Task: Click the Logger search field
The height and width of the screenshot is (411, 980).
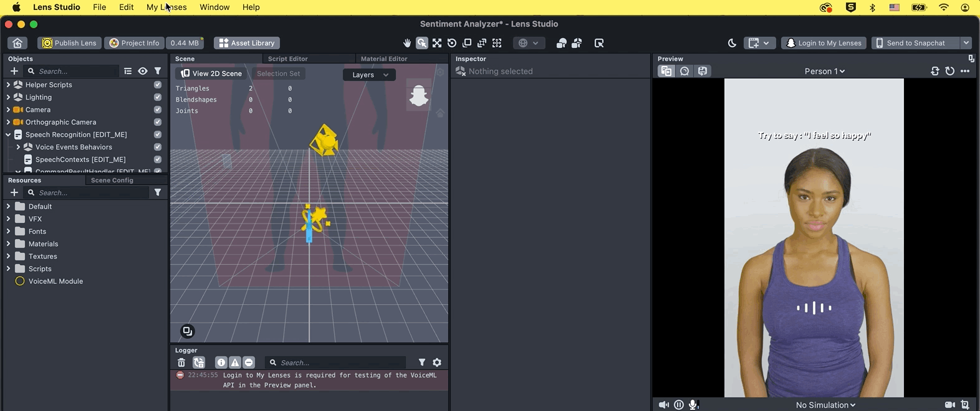Action: point(340,362)
